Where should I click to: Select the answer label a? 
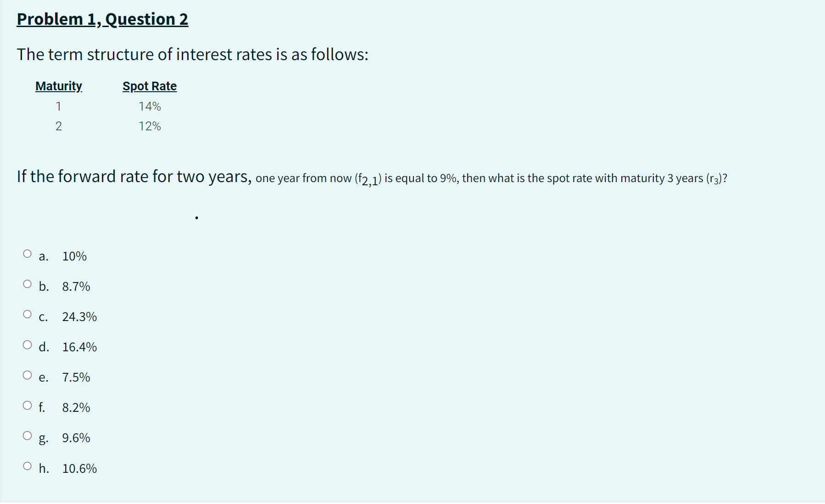click(44, 256)
